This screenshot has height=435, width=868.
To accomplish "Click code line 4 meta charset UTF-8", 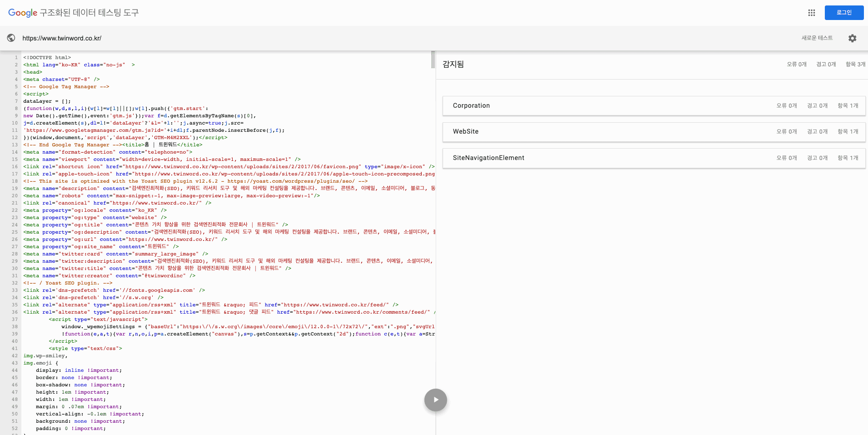I will tap(61, 80).
